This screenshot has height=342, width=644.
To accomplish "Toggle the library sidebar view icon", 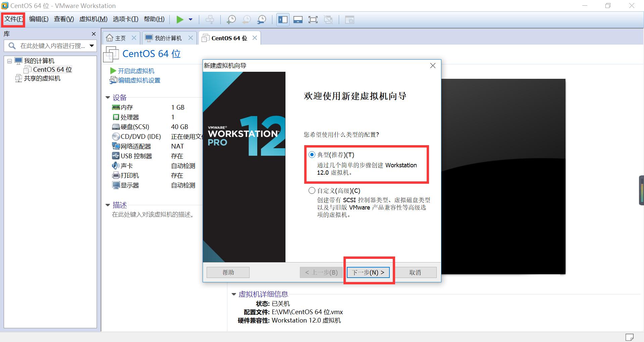I will (283, 20).
